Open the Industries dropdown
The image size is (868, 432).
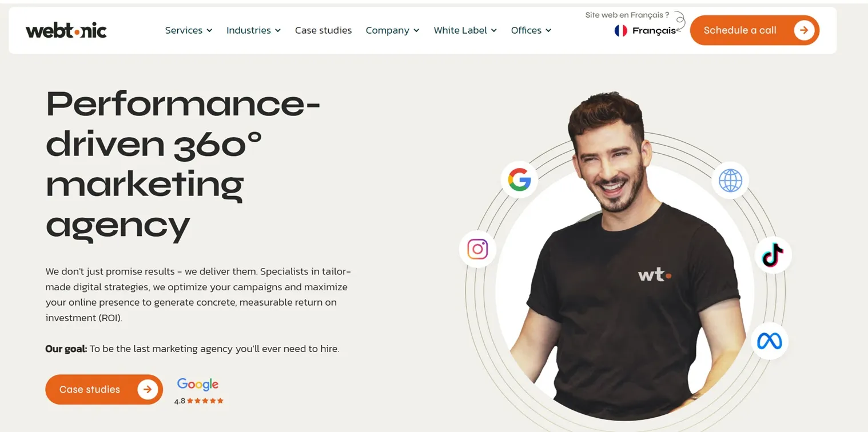pyautogui.click(x=253, y=30)
